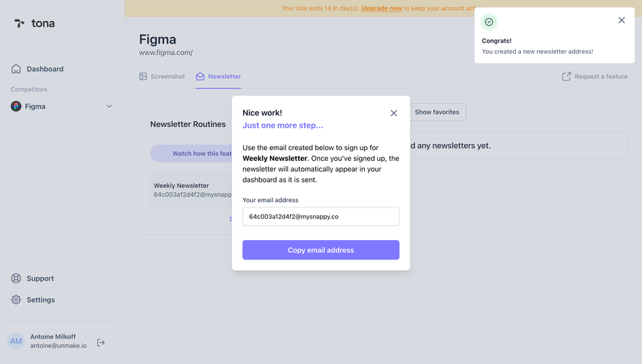The image size is (642, 364).
Task: Click the green checkmark icon in the Congrats toast
Action: (489, 22)
